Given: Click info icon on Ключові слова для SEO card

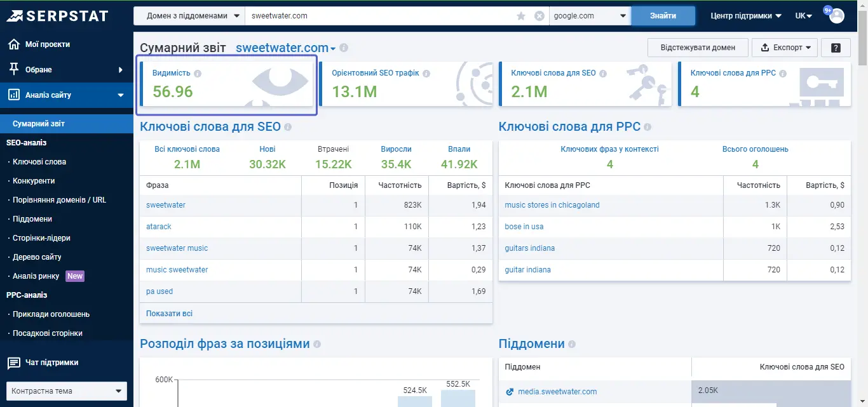Looking at the screenshot, I should pyautogui.click(x=604, y=74).
